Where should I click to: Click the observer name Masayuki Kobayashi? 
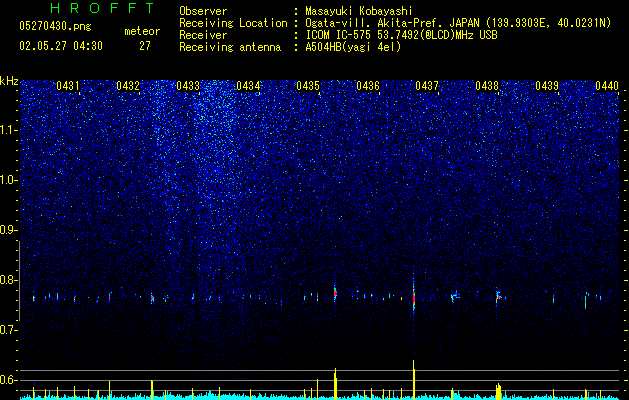pos(359,11)
